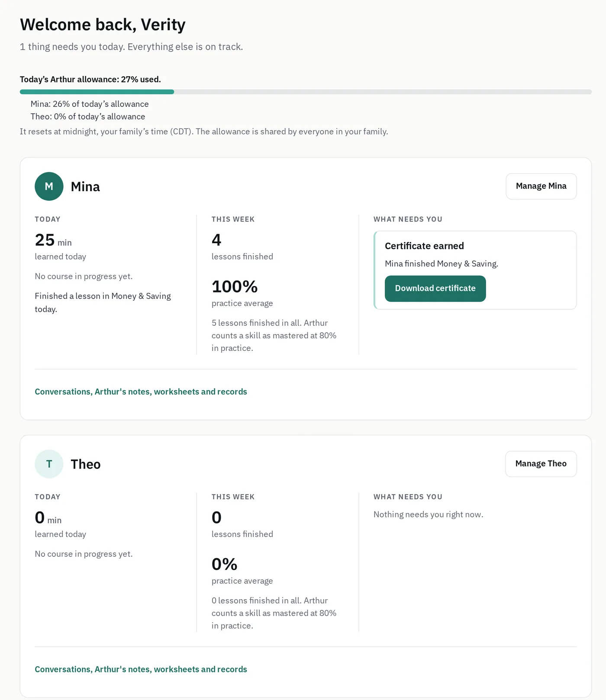Screen dimensions: 606x700
Task: Click "Finished a lesson in Money & Saving today."
Action: pos(103,302)
